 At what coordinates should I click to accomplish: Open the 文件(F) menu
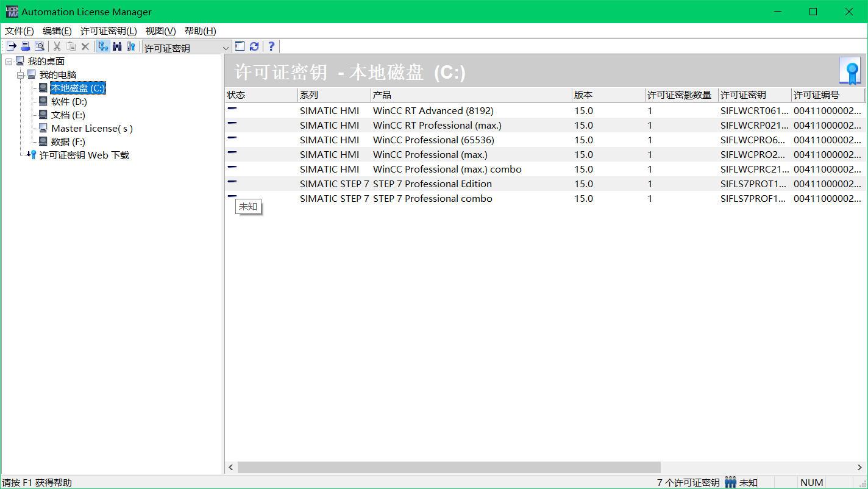point(20,31)
